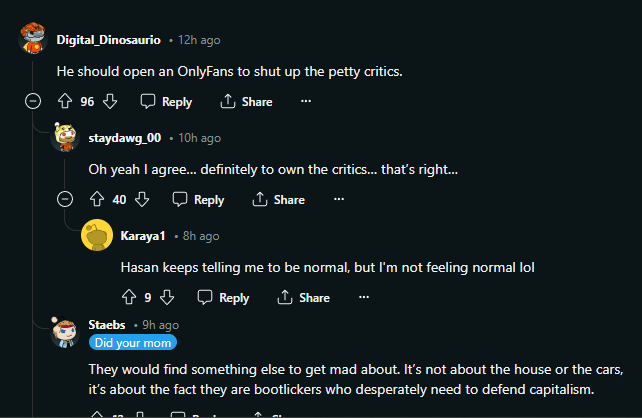Open more options on Karaya1's comment

pyautogui.click(x=364, y=297)
